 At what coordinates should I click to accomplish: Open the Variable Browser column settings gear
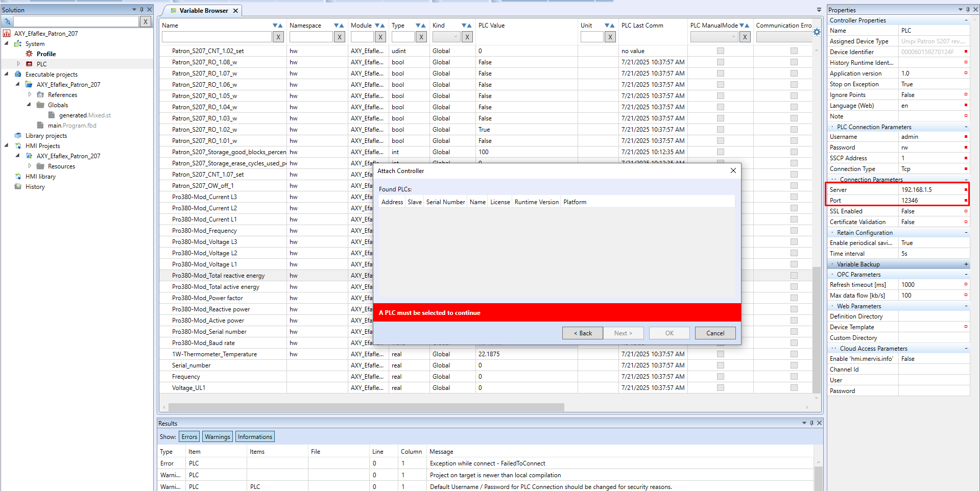point(817,32)
